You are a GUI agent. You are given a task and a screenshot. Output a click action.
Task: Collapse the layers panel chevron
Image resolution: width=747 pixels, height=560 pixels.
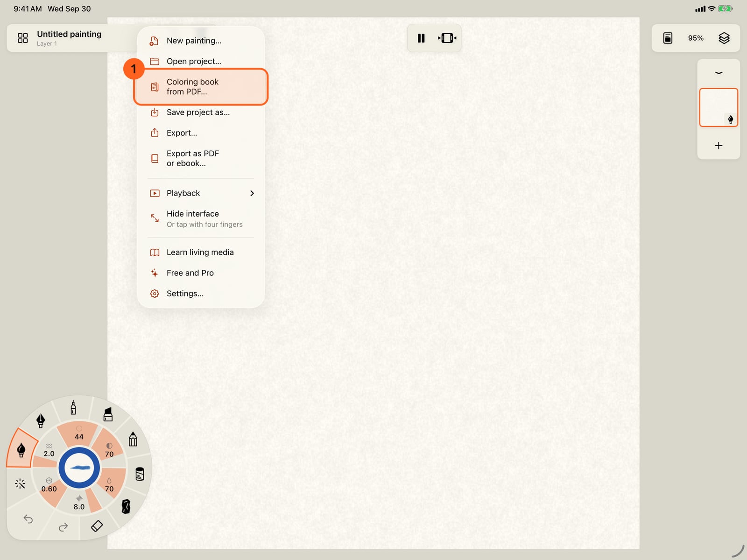[719, 73]
